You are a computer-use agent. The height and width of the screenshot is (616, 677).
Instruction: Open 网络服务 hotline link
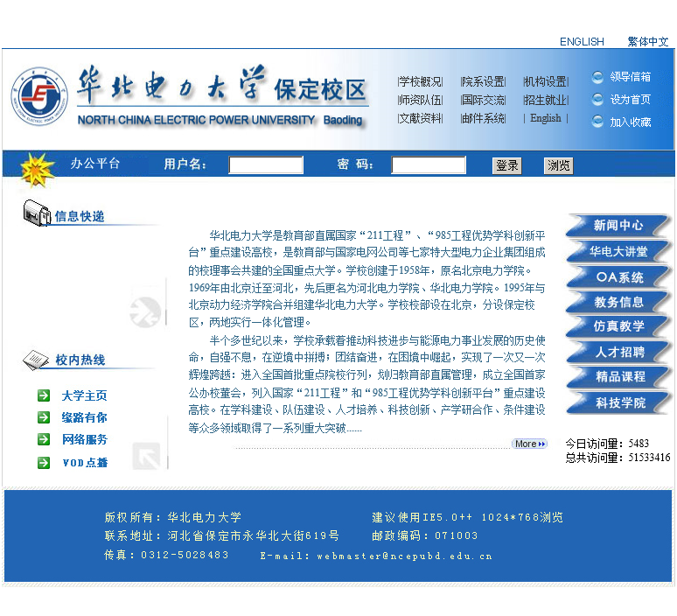pos(85,440)
